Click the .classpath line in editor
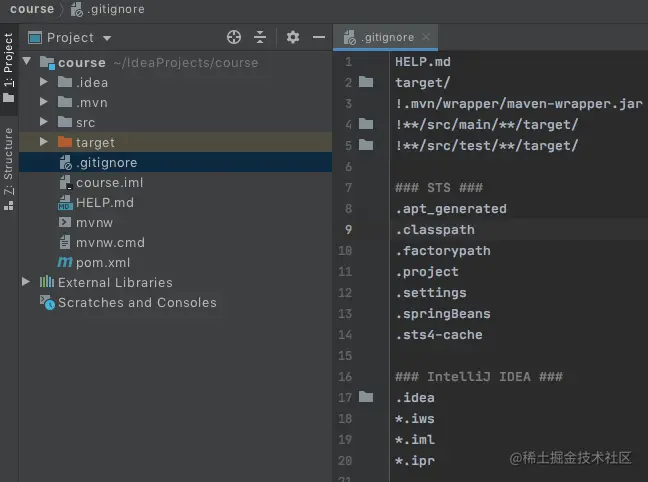This screenshot has height=482, width=648. (x=435, y=230)
